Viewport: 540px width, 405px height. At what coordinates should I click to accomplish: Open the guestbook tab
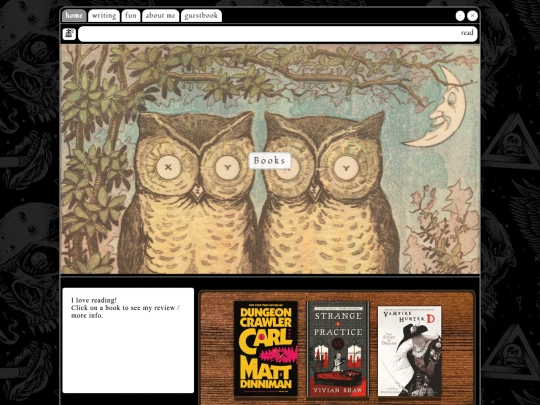point(201,16)
